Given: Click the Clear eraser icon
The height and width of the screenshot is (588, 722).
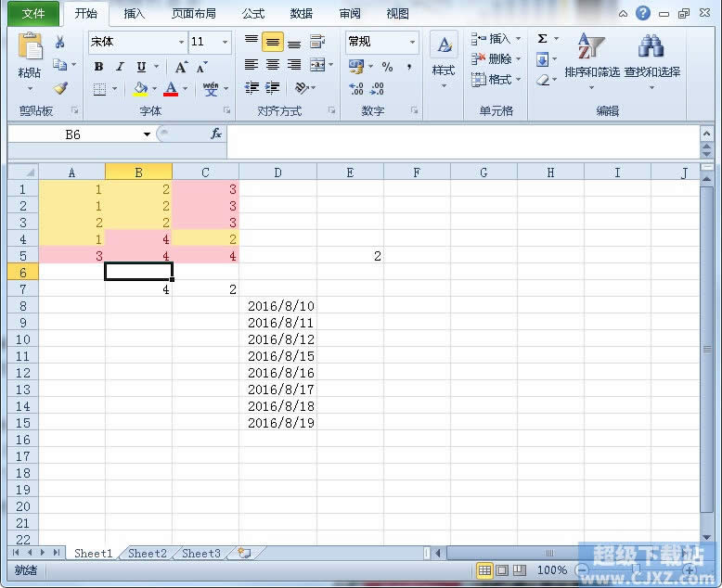Looking at the screenshot, I should point(543,80).
